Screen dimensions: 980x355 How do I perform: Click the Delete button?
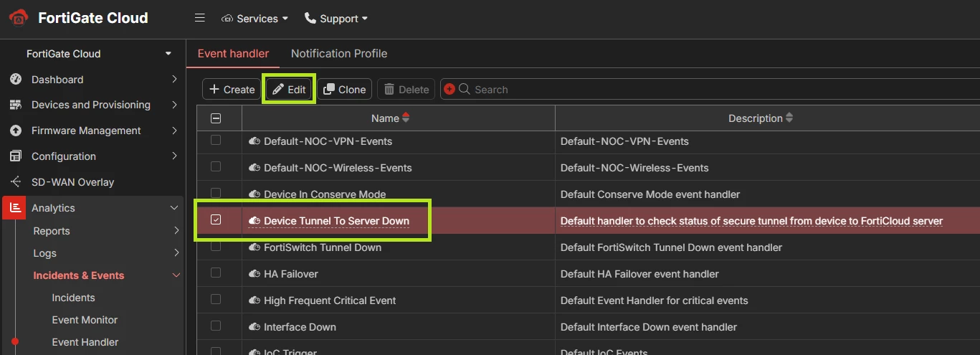tap(406, 90)
